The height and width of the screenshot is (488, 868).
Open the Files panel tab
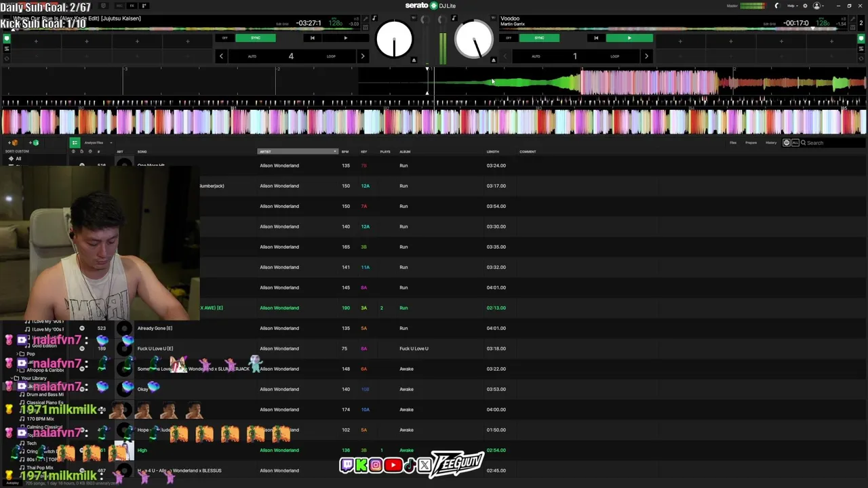tap(733, 143)
